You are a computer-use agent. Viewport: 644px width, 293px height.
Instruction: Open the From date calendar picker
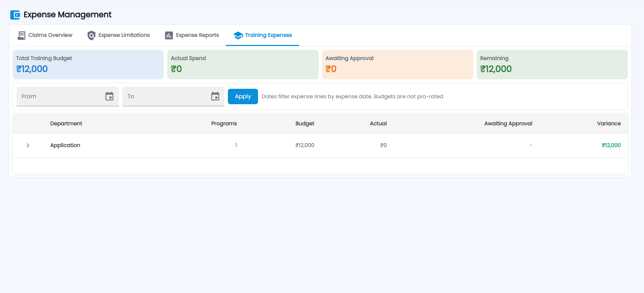[x=109, y=96]
